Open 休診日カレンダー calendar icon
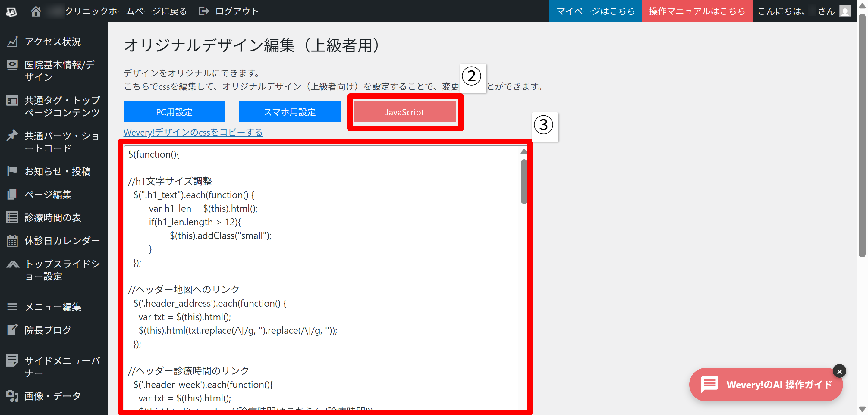Image resolution: width=868 pixels, height=415 pixels. (x=12, y=241)
